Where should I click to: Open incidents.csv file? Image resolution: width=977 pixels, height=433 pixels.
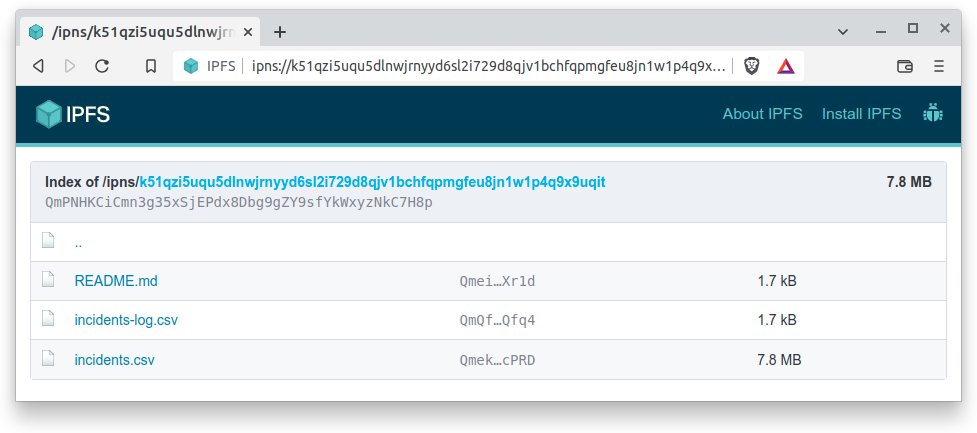tap(114, 359)
